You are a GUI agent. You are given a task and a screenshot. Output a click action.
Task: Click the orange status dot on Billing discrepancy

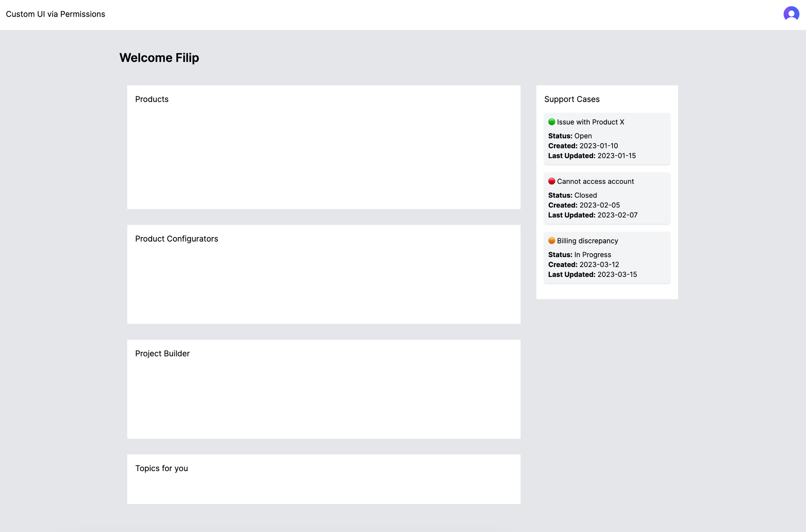point(552,240)
